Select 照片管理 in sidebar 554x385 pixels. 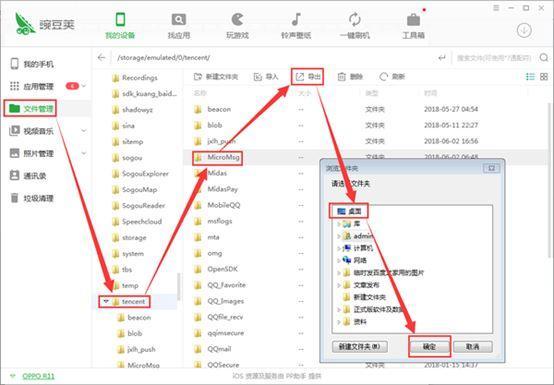tap(32, 153)
